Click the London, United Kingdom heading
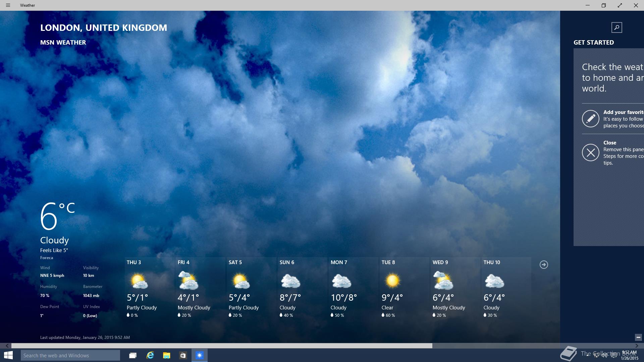Image resolution: width=644 pixels, height=362 pixels. (x=104, y=28)
